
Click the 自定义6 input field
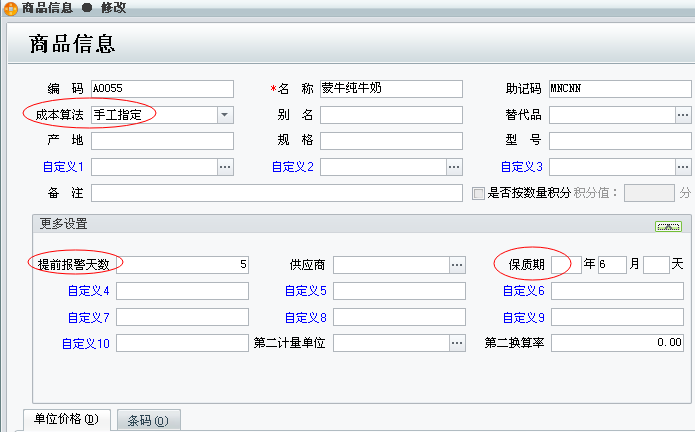click(617, 291)
